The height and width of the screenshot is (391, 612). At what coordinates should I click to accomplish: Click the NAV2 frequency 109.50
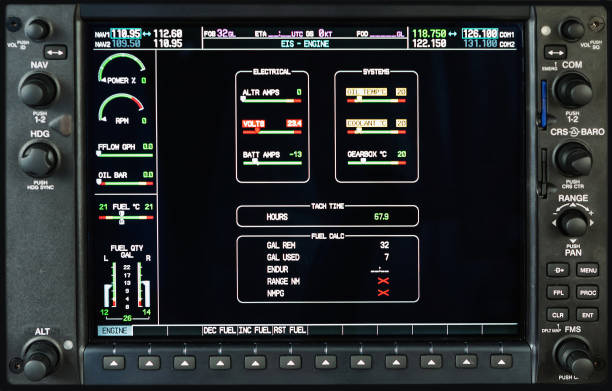pos(126,43)
